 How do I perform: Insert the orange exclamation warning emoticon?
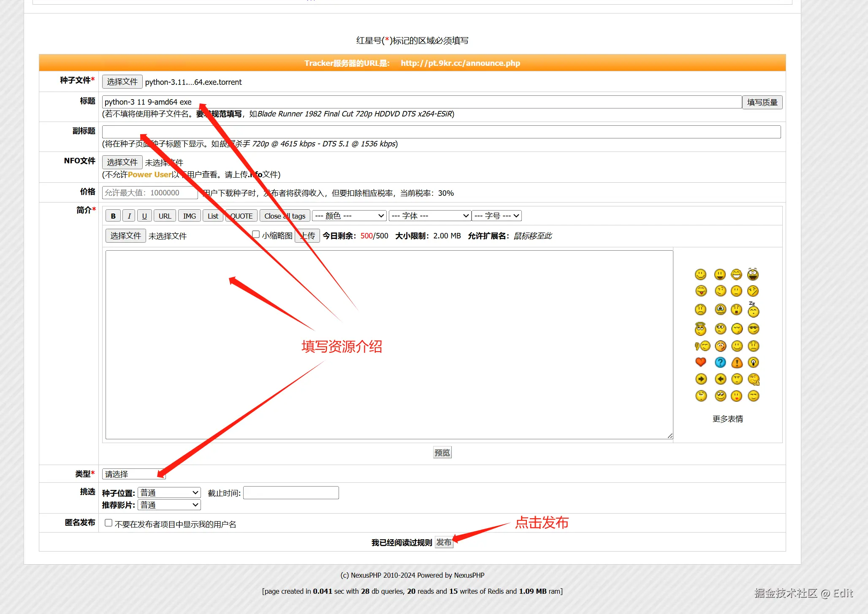click(737, 362)
